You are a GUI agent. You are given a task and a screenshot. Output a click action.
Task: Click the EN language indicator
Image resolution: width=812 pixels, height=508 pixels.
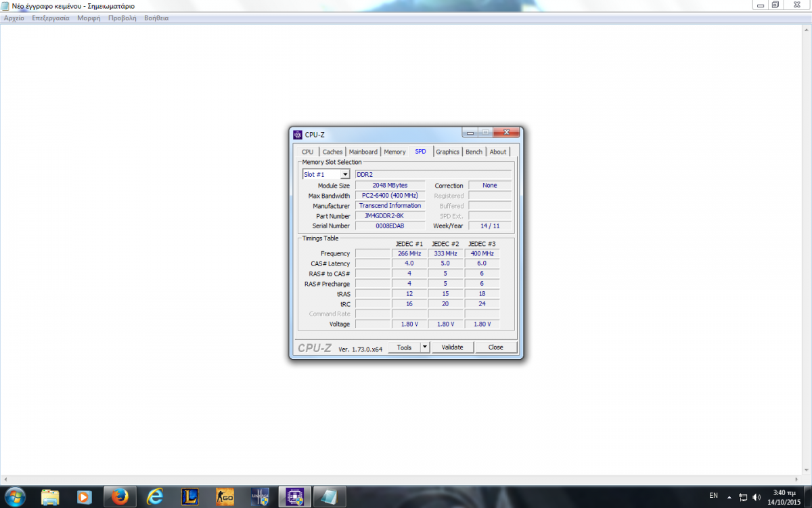[x=713, y=495]
